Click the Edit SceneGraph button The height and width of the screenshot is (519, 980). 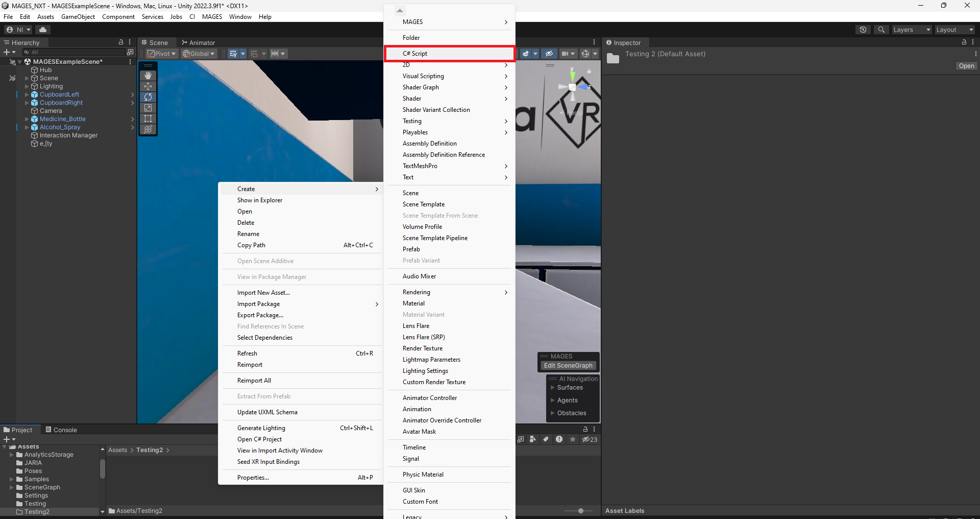click(568, 366)
